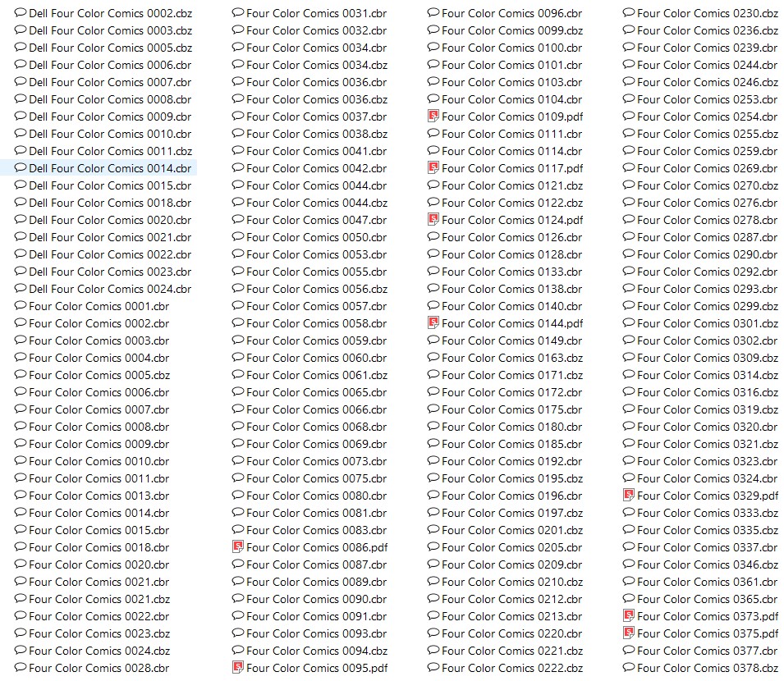Click the PDF icon for Four Color Comics 0375.pdf

[x=629, y=633]
